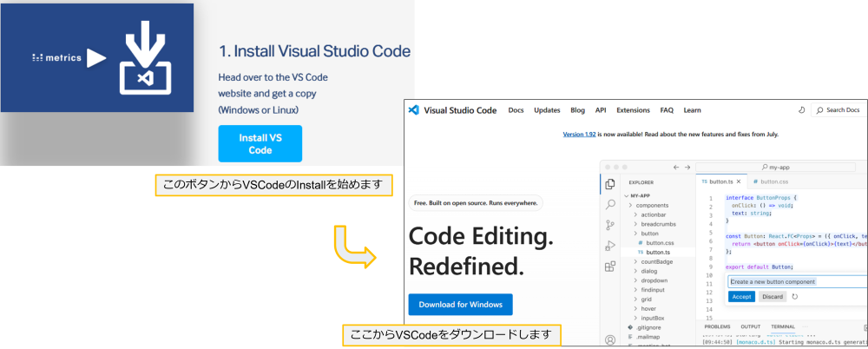Open the FAQ menu item

point(667,110)
